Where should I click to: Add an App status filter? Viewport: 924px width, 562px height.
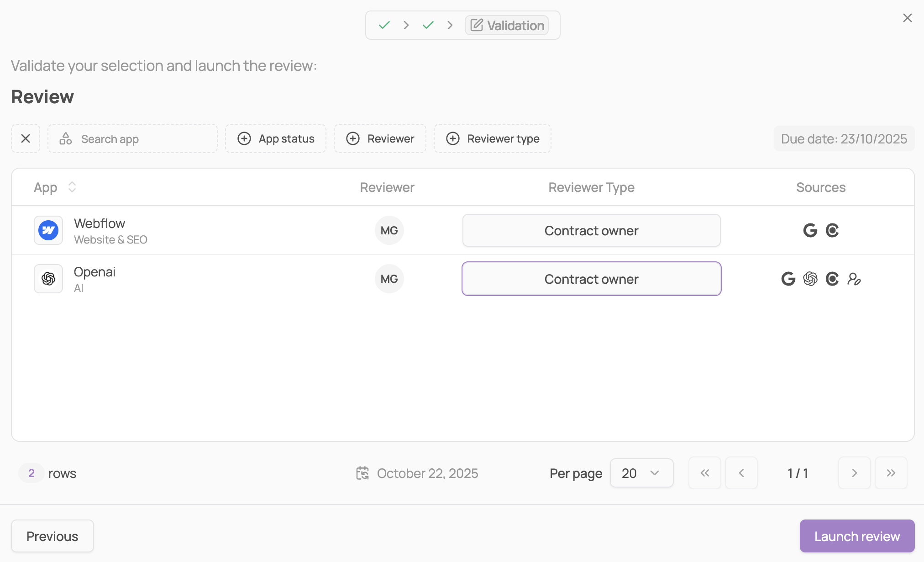tap(276, 138)
